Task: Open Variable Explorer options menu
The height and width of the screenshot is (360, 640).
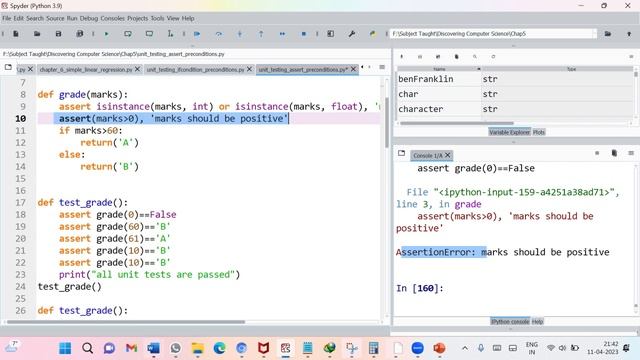Action: [x=631, y=57]
